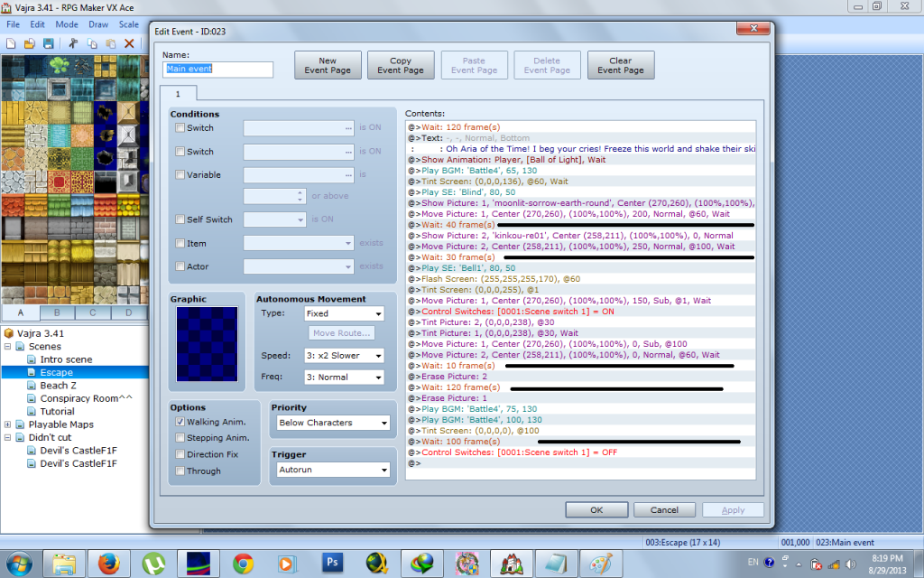Enable the Self Switch condition checkbox
The width and height of the screenshot is (924, 578).
point(180,219)
